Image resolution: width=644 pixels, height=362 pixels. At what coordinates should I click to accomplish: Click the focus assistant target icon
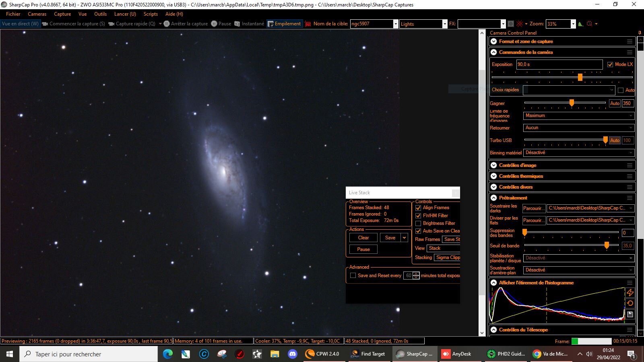click(590, 24)
